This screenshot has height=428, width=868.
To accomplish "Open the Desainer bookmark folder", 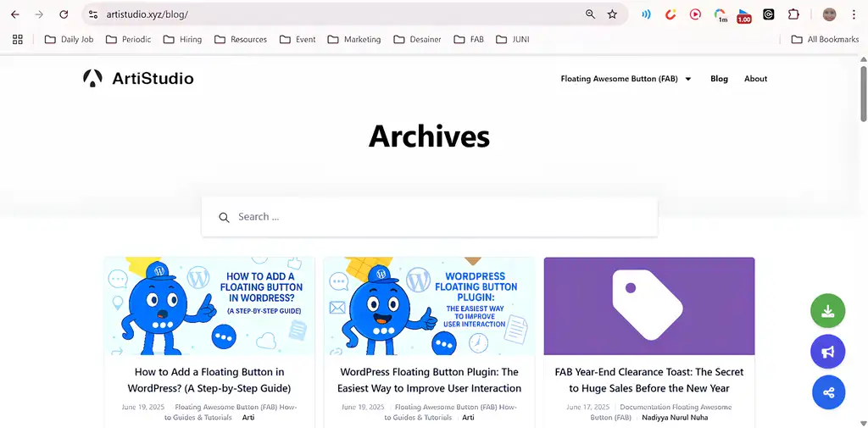I will tap(417, 39).
